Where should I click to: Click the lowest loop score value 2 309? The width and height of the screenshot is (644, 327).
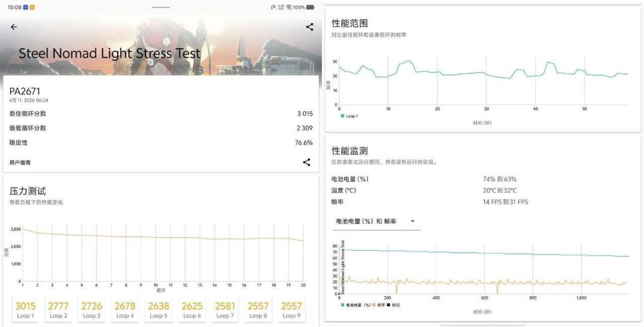(305, 128)
